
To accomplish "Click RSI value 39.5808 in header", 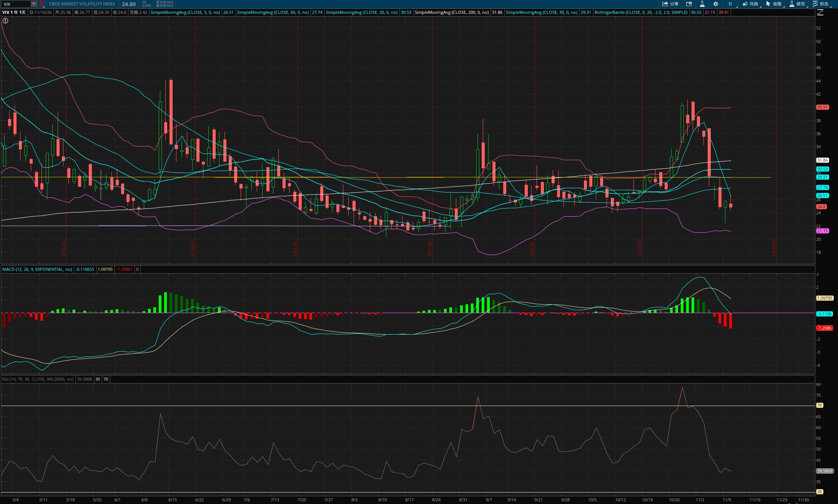I will (84, 379).
